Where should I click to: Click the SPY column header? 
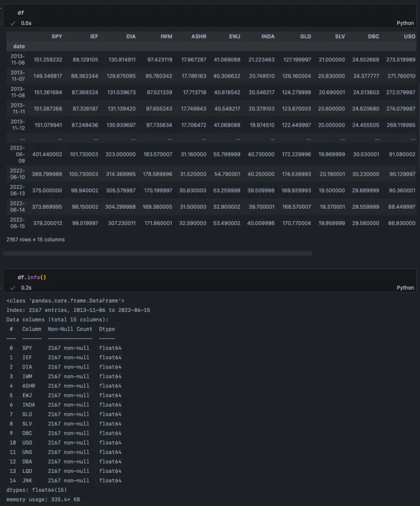tap(57, 36)
